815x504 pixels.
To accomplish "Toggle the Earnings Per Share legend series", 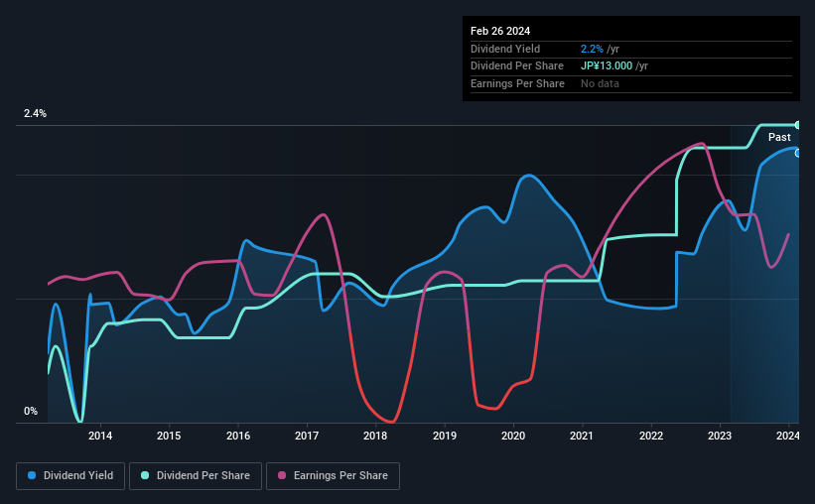I will point(334,476).
